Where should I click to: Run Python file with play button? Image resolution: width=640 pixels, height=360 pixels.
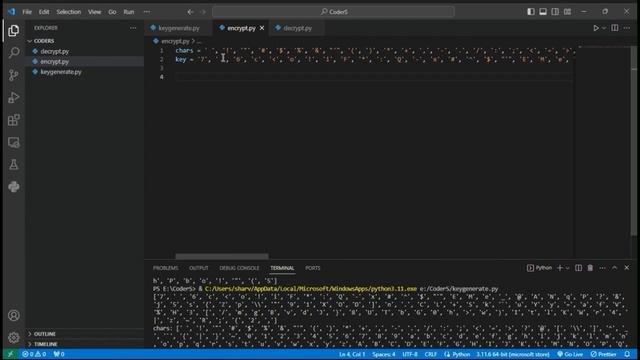click(596, 28)
